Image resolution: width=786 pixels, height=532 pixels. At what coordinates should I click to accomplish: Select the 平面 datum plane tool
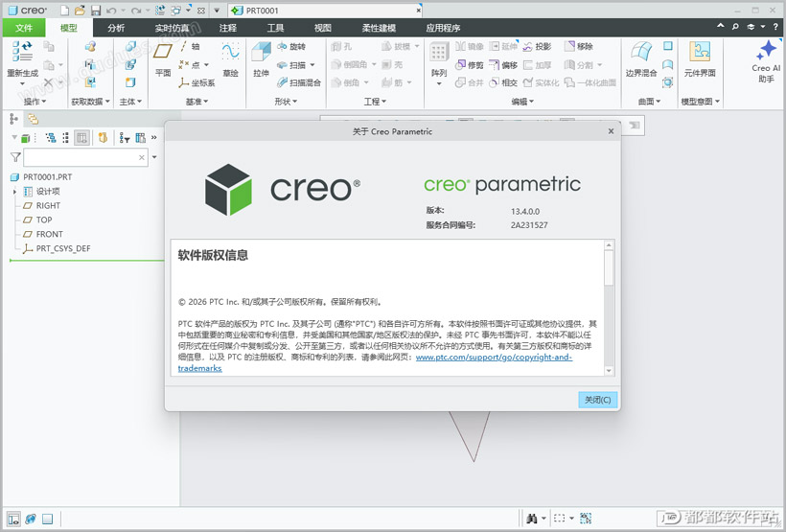(x=163, y=58)
